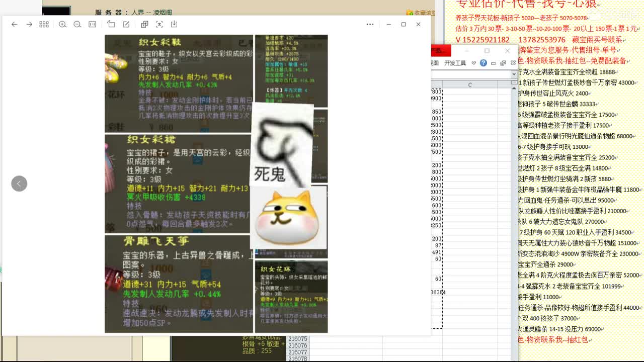Click the 织女彩裙 item card in the image
The width and height of the screenshot is (644, 362).
[178, 184]
